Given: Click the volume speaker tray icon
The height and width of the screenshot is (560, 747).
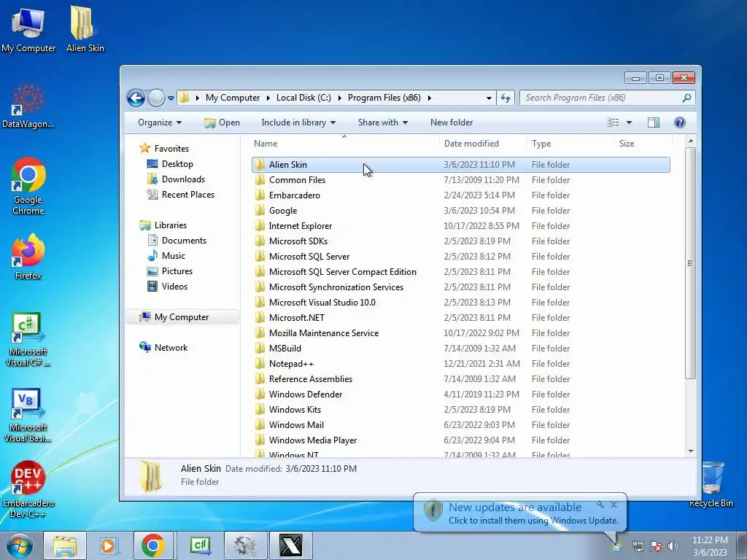Looking at the screenshot, I should point(673,546).
